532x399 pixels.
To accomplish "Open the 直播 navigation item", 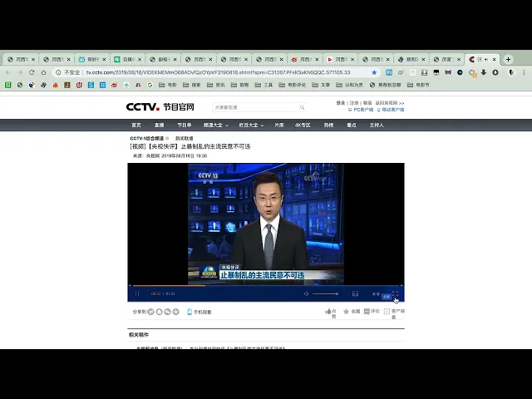I will (159, 126).
